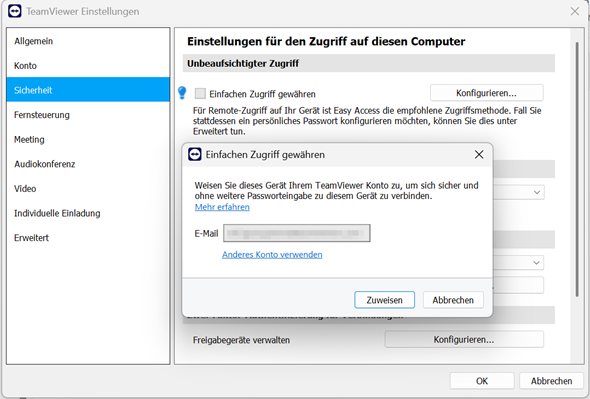This screenshot has width=590, height=399.
Task: Click Abbrechen in the assignment dialog
Action: click(453, 300)
